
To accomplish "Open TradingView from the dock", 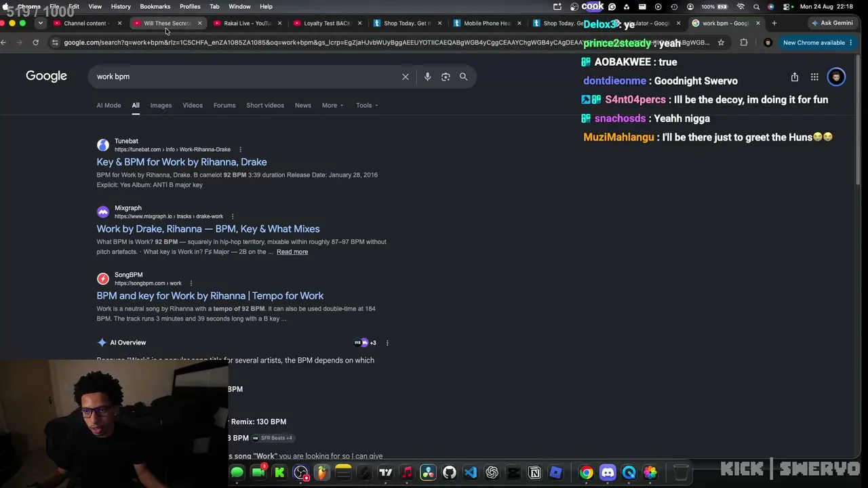I will point(386,472).
